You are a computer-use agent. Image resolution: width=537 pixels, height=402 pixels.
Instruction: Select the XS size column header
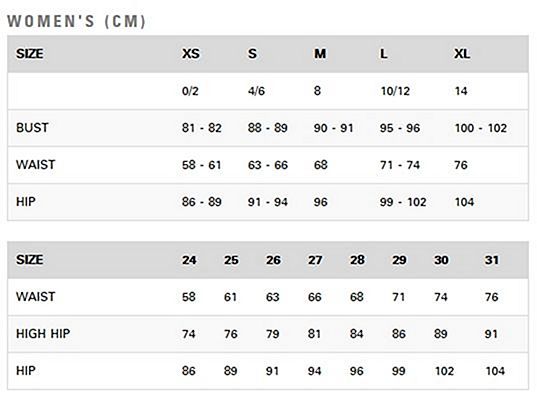[191, 54]
